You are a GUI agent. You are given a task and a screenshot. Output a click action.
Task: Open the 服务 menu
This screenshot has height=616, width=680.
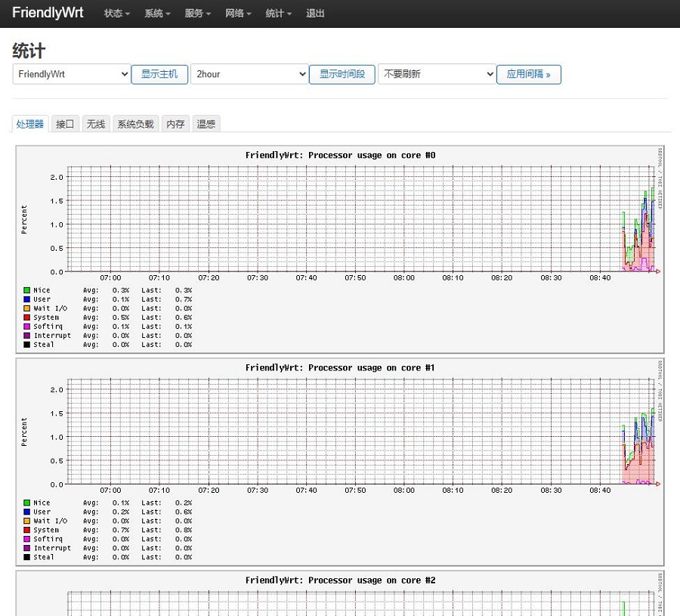click(x=197, y=14)
